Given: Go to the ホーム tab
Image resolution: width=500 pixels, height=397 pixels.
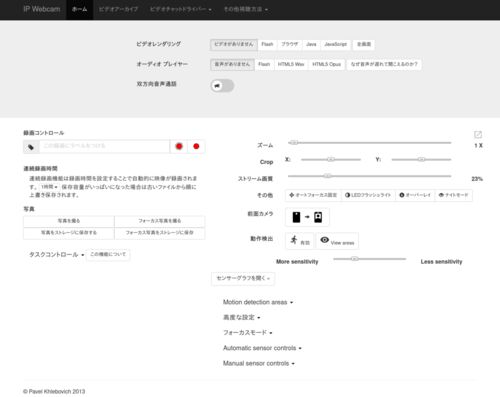Looking at the screenshot, I should pyautogui.click(x=80, y=9).
